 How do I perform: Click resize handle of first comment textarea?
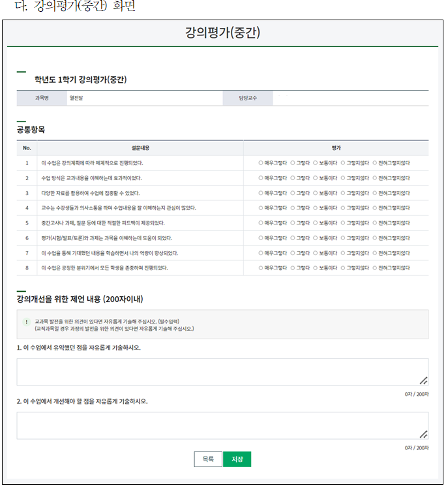[423, 380]
